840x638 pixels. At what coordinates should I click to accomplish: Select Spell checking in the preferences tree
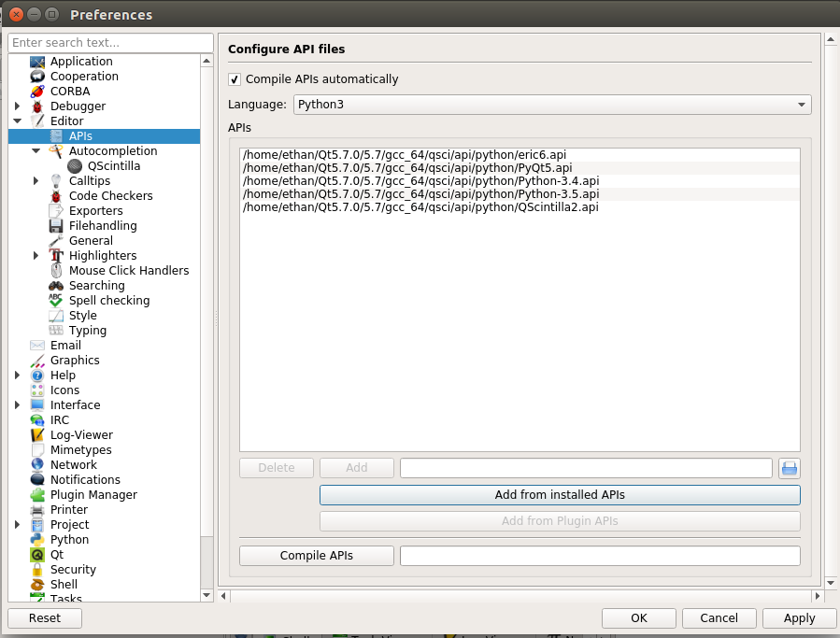pyautogui.click(x=108, y=301)
